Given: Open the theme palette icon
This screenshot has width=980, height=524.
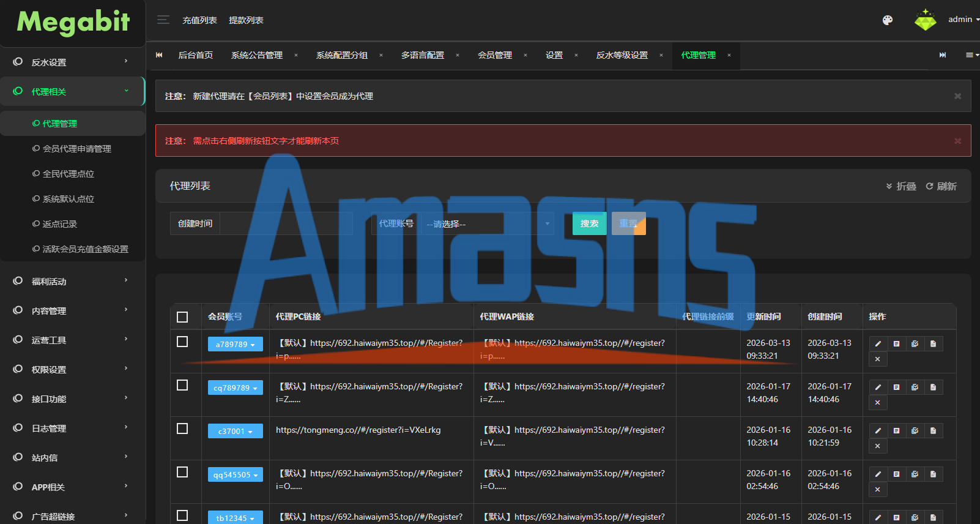Looking at the screenshot, I should (887, 20).
